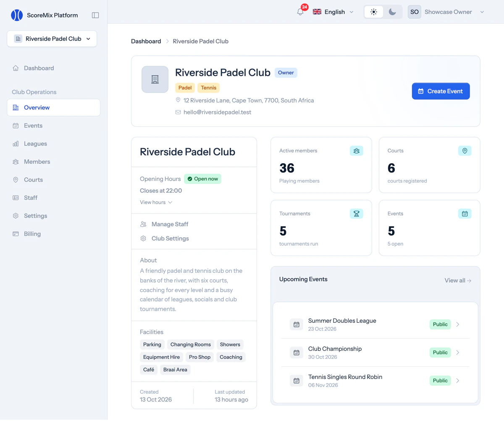504x421 pixels.
Task: Click the Public badge on Club Championship
Action: click(440, 353)
